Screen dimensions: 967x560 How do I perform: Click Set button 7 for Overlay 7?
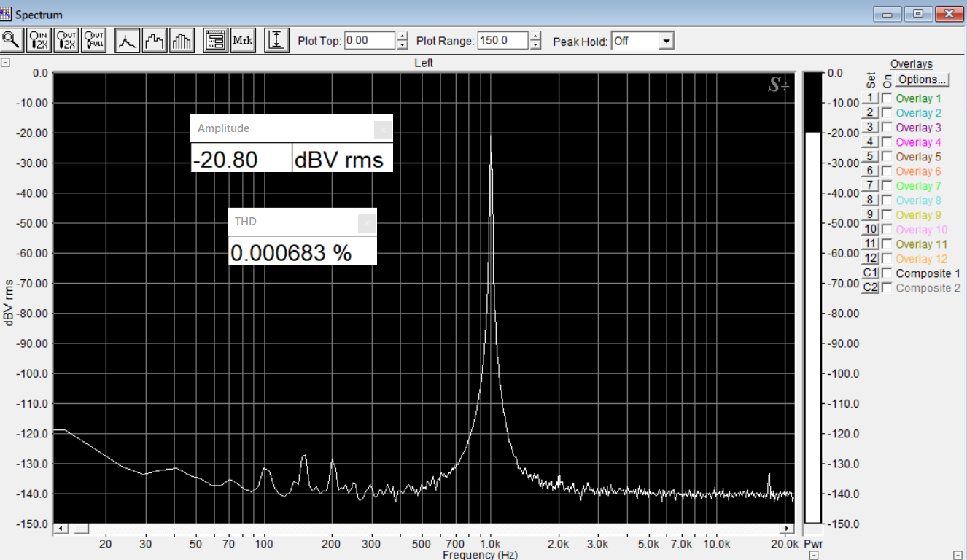[x=870, y=186]
